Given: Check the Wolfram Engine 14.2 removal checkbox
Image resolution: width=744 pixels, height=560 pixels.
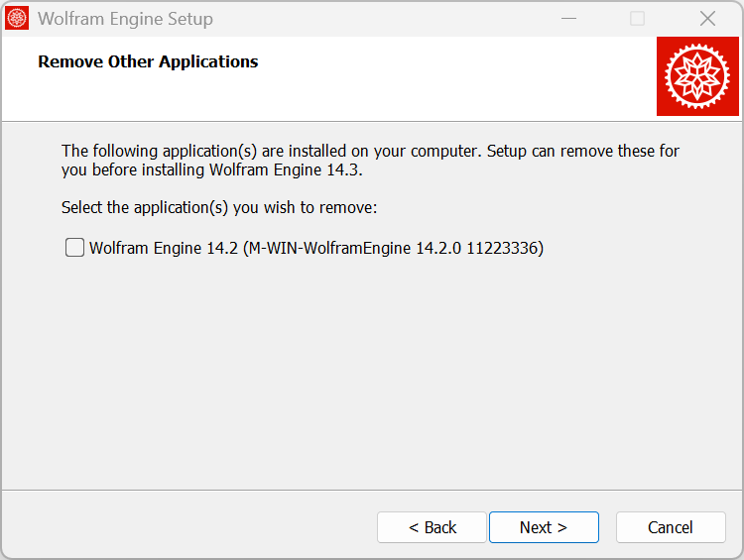Looking at the screenshot, I should click(74, 248).
